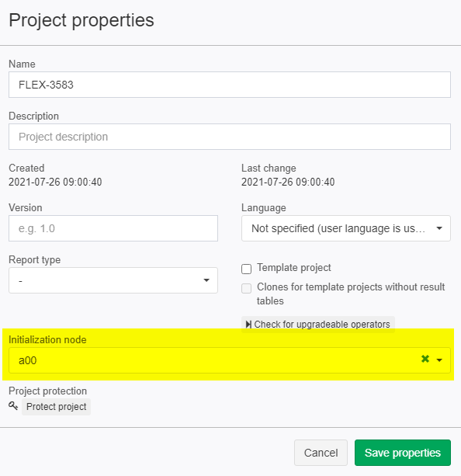461x476 pixels.
Task: Click Check for upgradeable operators
Action: pyautogui.click(x=318, y=325)
